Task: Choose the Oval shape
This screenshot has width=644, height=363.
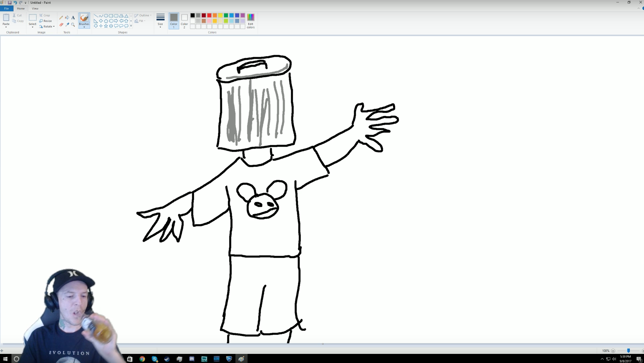Action: coord(106,16)
